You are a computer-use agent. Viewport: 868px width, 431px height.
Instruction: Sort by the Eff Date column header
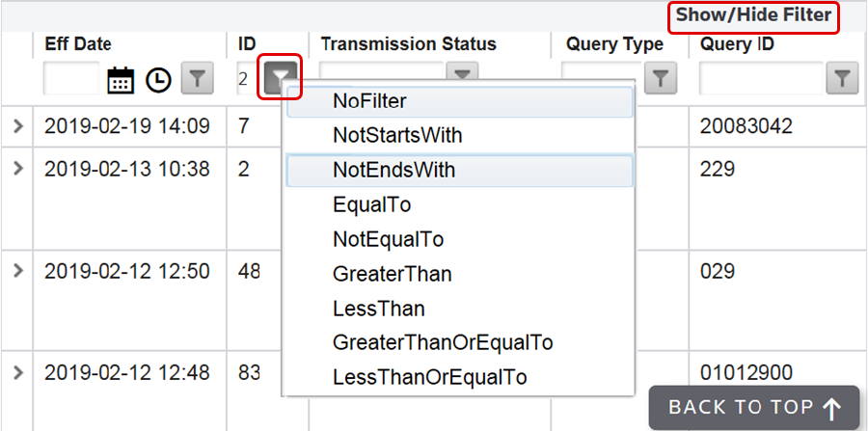[x=78, y=44]
